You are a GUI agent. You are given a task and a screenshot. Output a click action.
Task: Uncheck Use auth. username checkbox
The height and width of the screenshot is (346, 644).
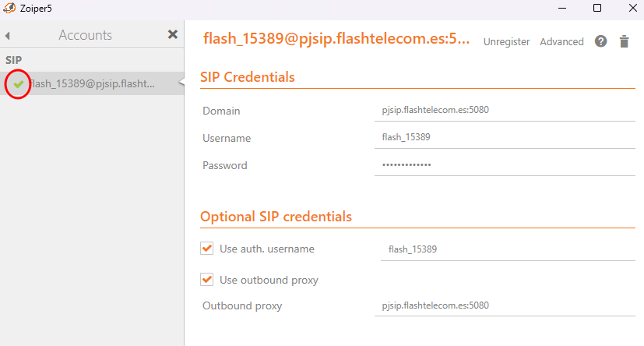coord(207,249)
